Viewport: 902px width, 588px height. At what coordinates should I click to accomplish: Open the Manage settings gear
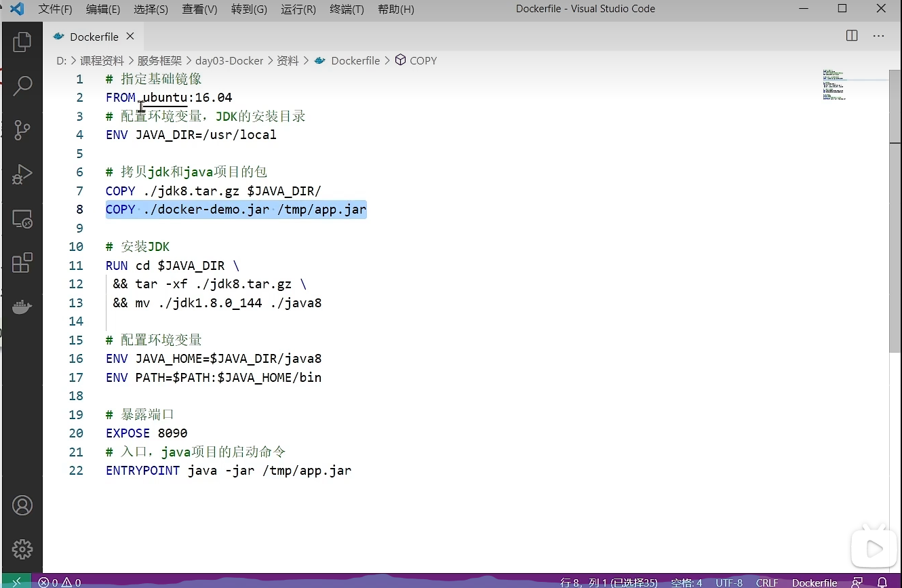22,549
